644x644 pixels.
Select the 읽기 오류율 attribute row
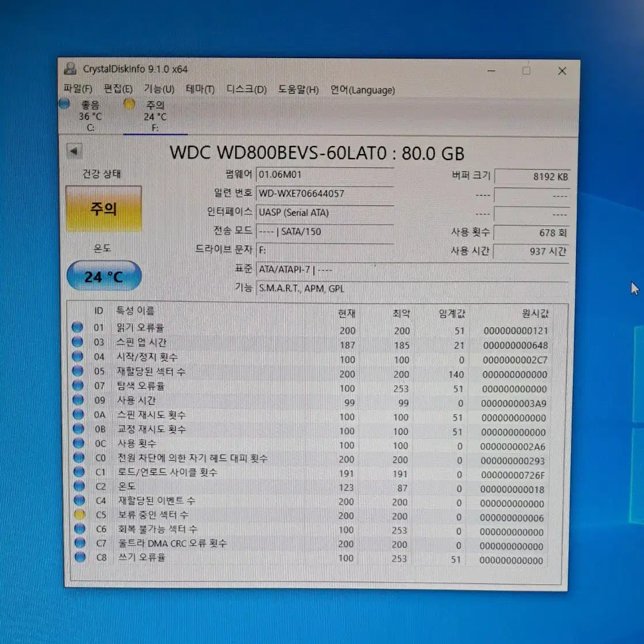310,328
